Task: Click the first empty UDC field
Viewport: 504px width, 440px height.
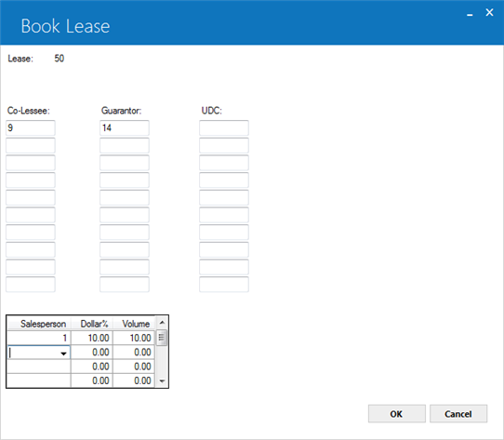Action: [x=224, y=128]
